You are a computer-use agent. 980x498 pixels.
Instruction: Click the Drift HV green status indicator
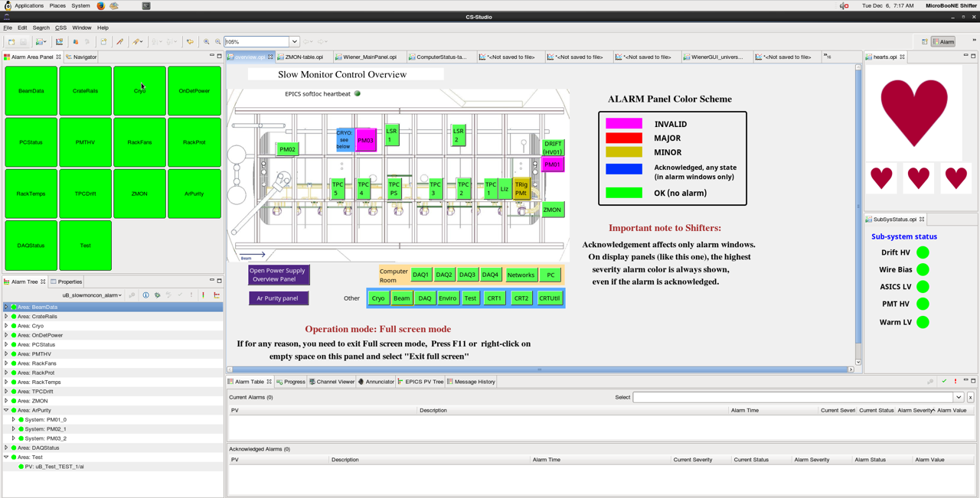923,252
